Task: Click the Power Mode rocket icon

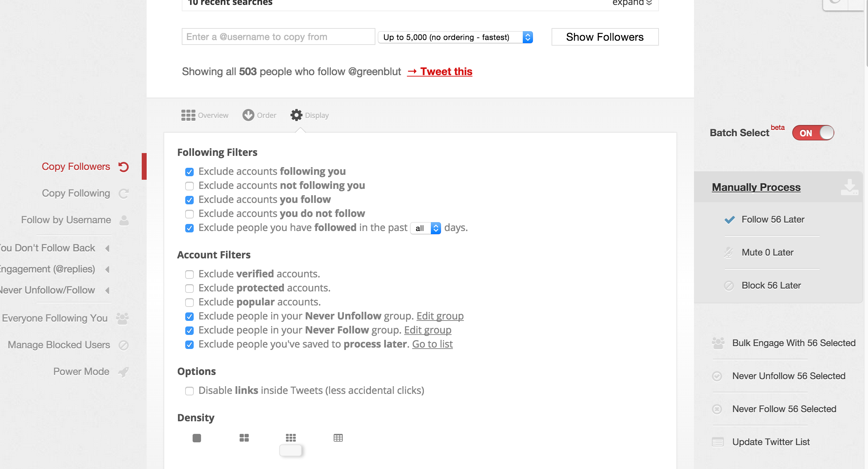Action: coord(123,372)
